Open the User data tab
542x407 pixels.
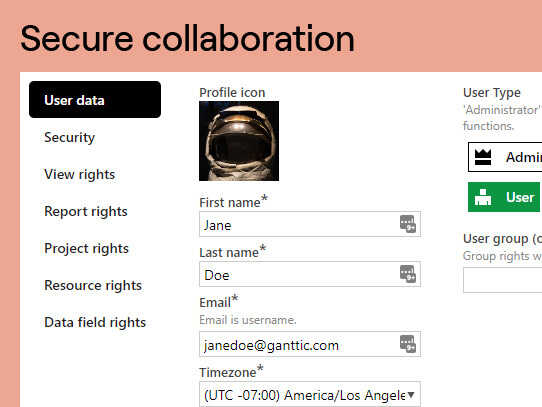tap(95, 100)
